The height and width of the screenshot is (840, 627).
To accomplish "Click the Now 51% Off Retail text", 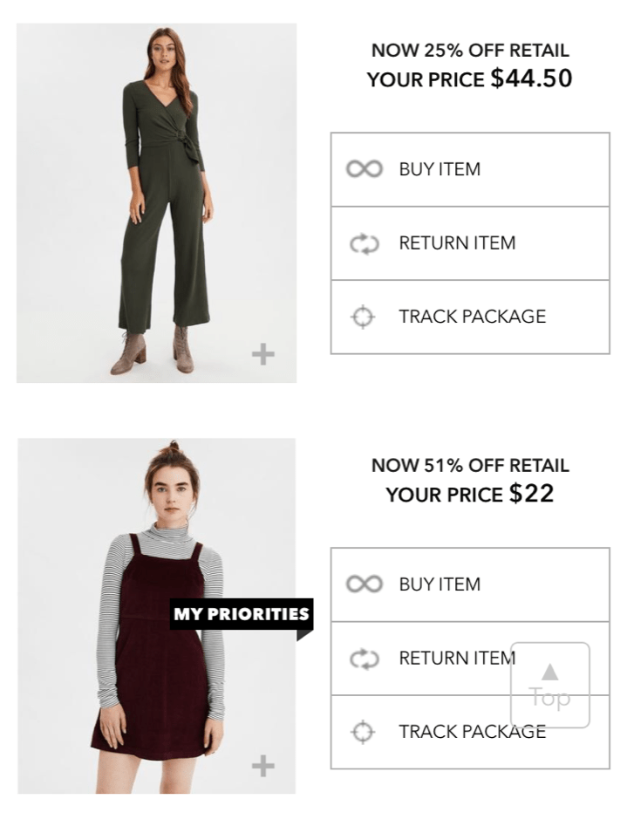I will click(469, 466).
